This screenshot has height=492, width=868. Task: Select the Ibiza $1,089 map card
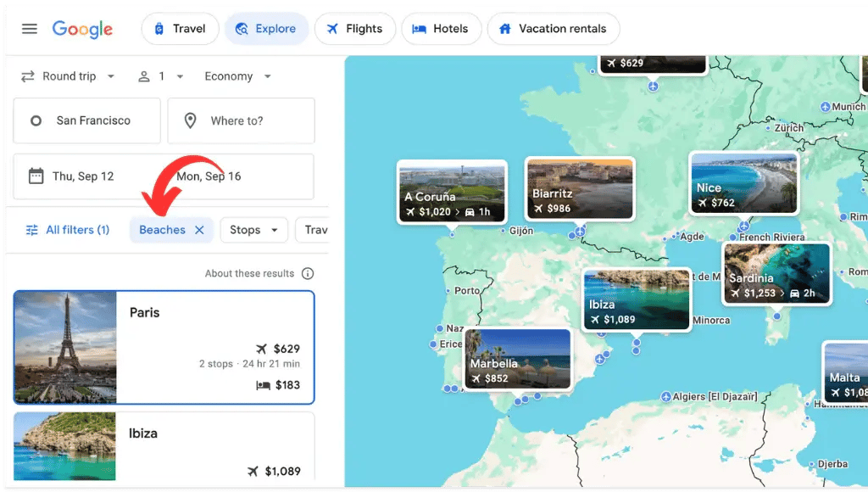click(637, 299)
